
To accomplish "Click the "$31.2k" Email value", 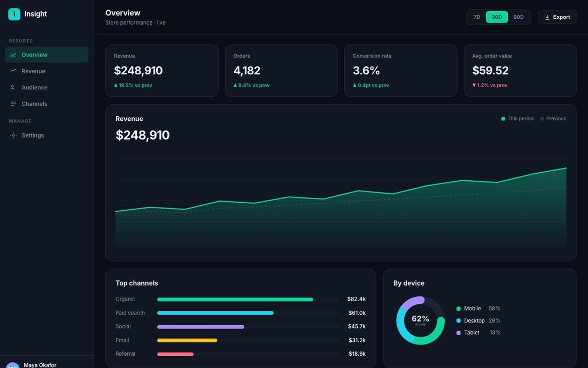I will coord(357,340).
